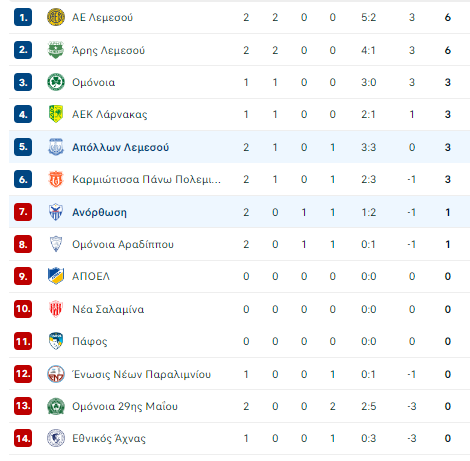Click the ΑΠΟΕΛ blue-yellow shield
Image resolution: width=470 pixels, height=461 pixels.
[56, 276]
